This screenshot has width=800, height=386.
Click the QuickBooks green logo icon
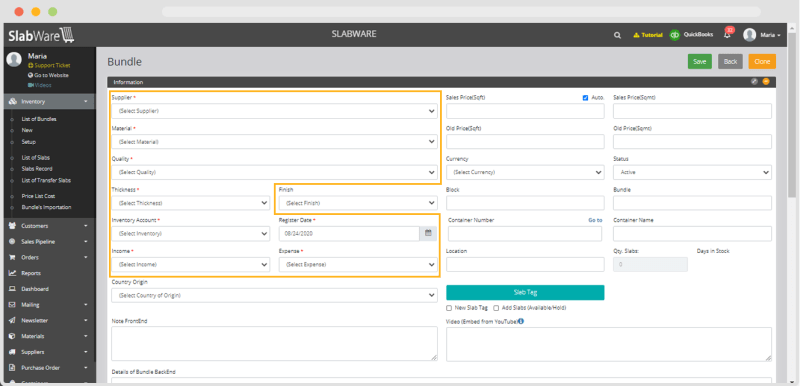[x=675, y=35]
